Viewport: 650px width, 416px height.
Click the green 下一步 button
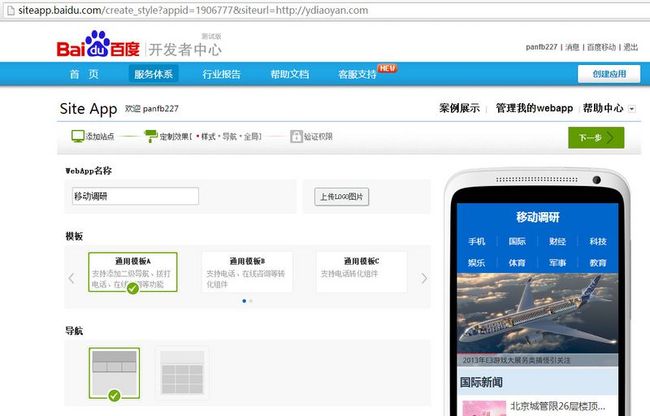(596, 138)
